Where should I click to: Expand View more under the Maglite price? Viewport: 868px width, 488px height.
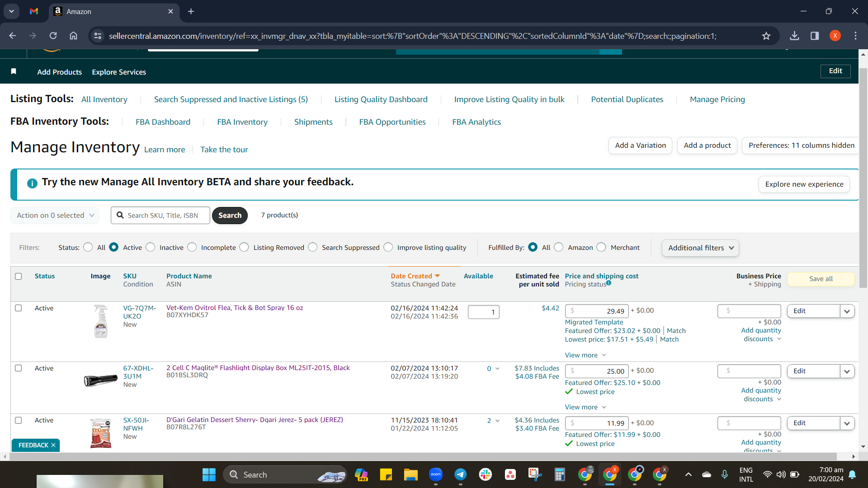coord(585,407)
